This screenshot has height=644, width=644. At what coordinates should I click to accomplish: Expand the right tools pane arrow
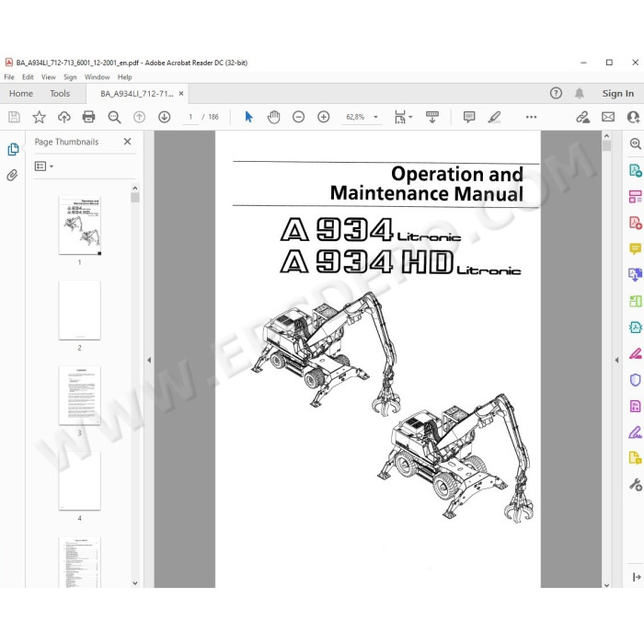click(x=617, y=360)
